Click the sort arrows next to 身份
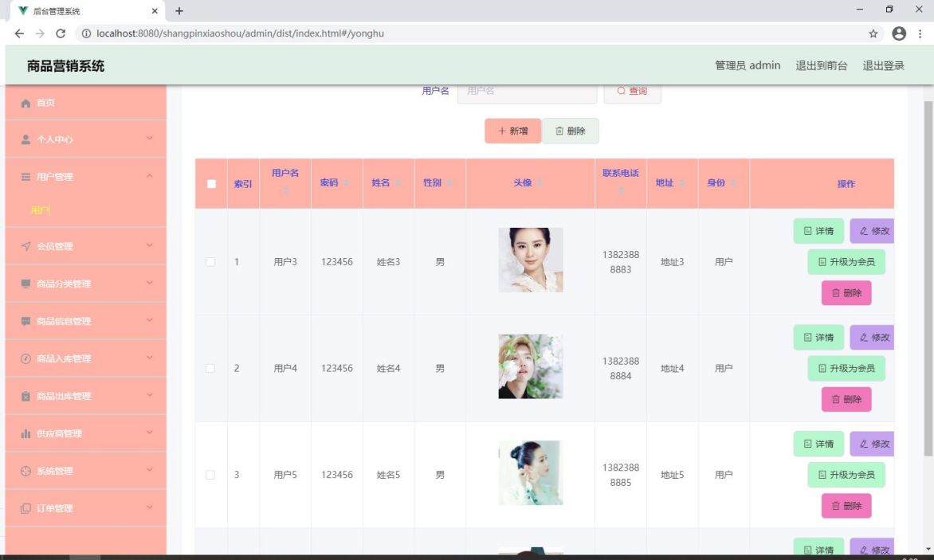Viewport: 934px width, 560px height. [x=733, y=182]
